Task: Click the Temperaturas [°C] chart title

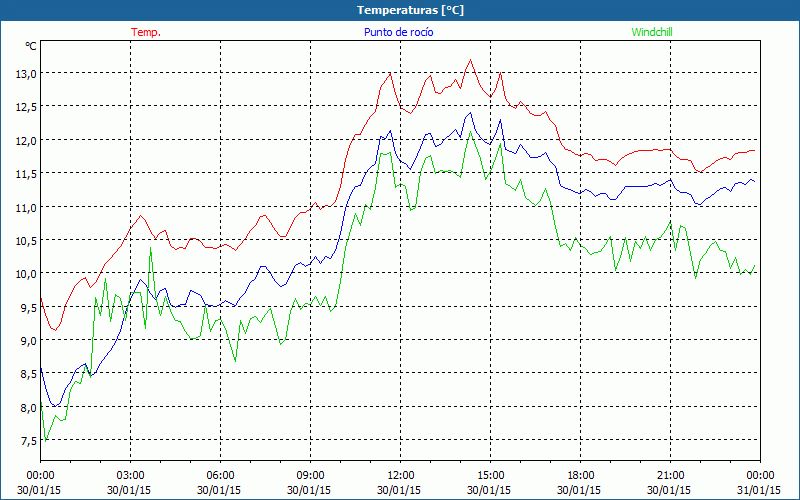Action: click(410, 10)
